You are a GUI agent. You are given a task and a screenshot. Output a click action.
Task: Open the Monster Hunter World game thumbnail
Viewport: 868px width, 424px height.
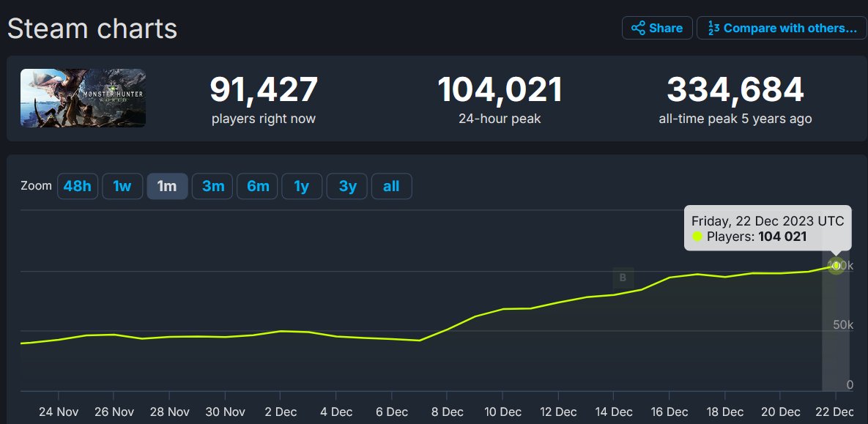click(83, 98)
